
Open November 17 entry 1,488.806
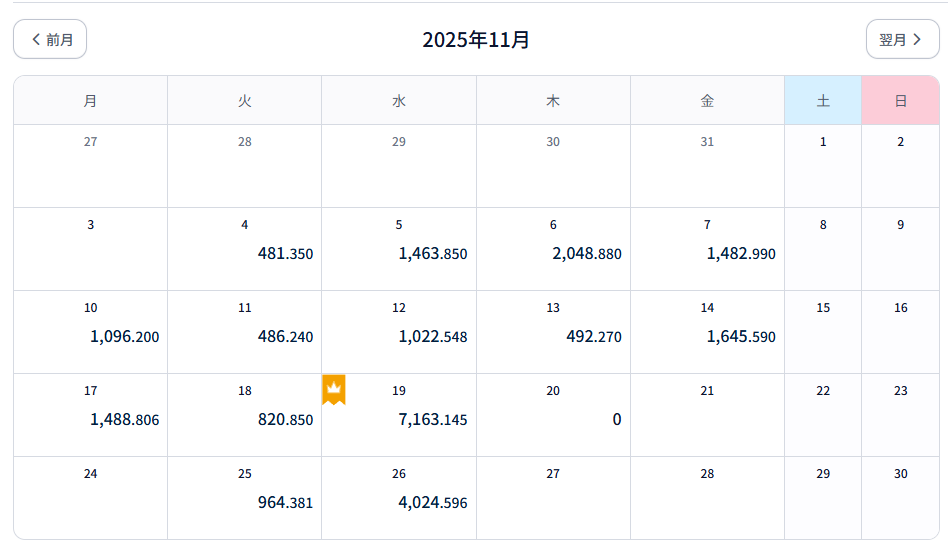pyautogui.click(x=124, y=420)
